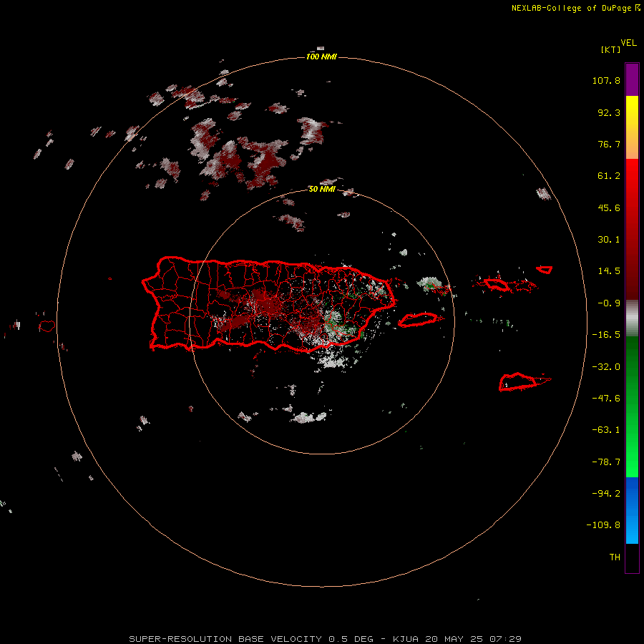Click the 107.8 velocity scale value
644x644 pixels.
pos(606,80)
